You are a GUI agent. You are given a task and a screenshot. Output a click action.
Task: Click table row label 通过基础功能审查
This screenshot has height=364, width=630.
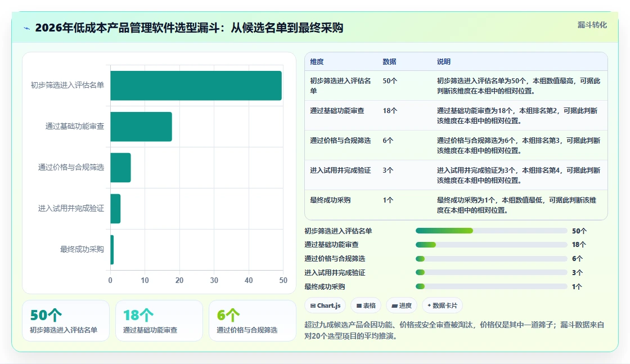(337, 110)
